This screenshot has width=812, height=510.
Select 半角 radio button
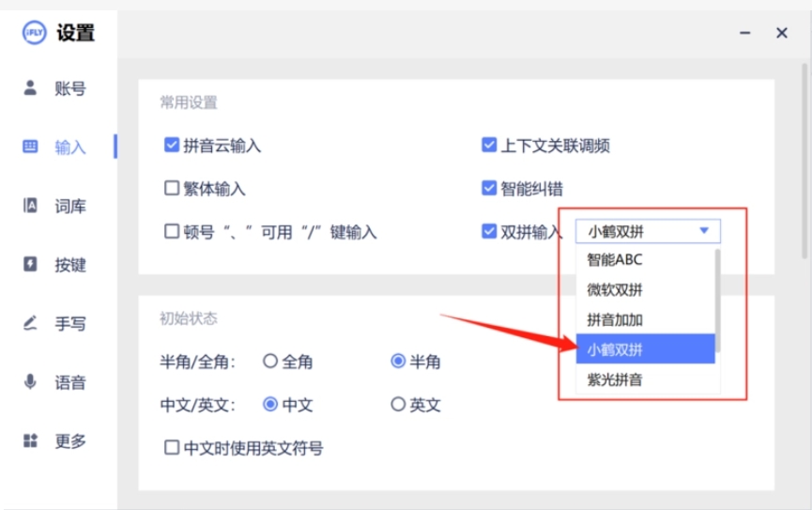pyautogui.click(x=398, y=361)
